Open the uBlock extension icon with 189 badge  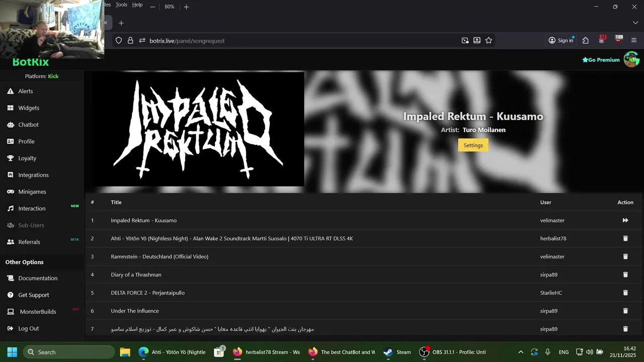(x=618, y=40)
